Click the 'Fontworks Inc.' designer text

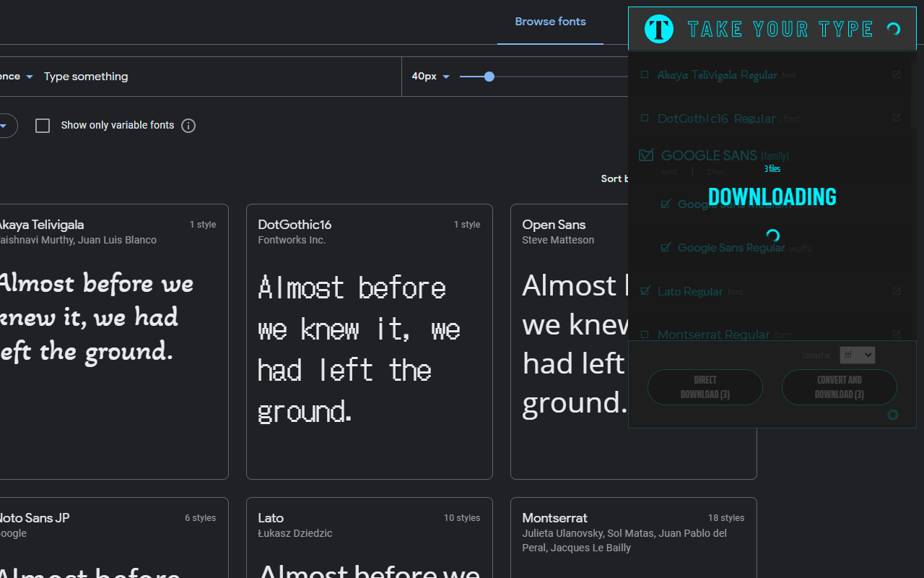click(292, 240)
